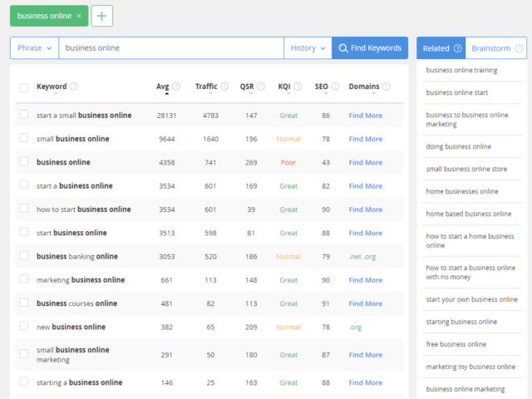The image size is (532, 399).
Task: Select related 'business to business online marketing'
Action: (x=467, y=120)
